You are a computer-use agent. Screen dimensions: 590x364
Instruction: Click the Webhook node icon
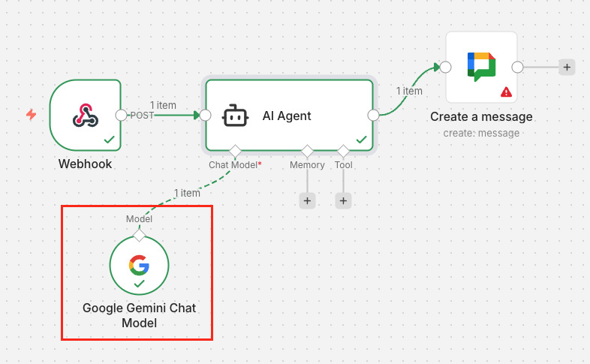(85, 115)
